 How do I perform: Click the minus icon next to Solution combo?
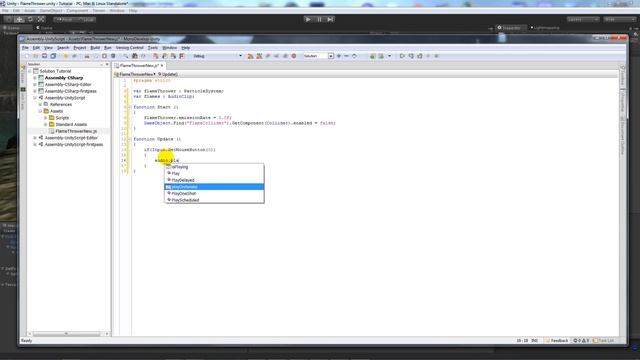click(x=346, y=56)
